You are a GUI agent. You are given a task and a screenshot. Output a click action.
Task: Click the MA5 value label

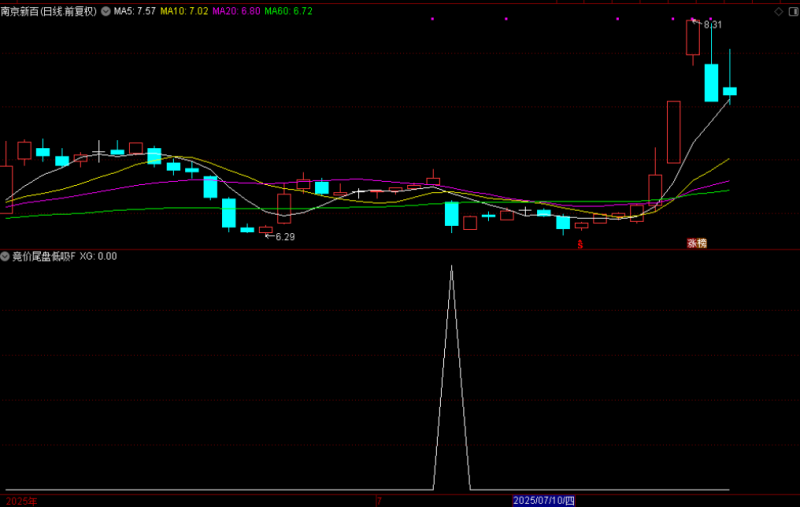click(134, 11)
